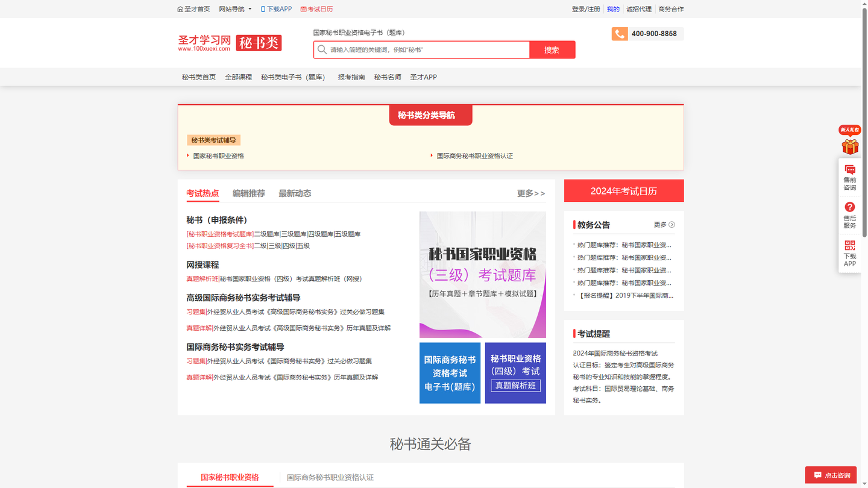868x488 pixels.
Task: Open [秘书职业资格考试题库] red link
Action: coord(220,234)
